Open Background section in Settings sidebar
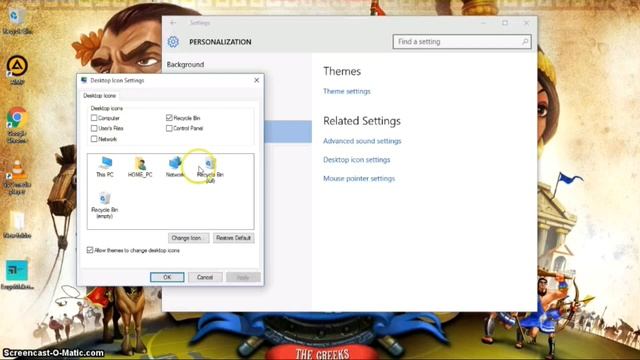 (185, 64)
